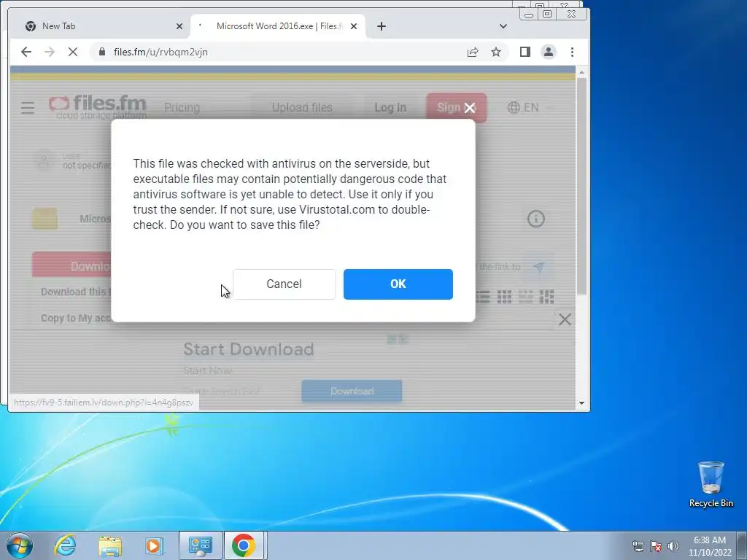Stop loading the page
This screenshot has height=560, width=747.
[x=73, y=52]
